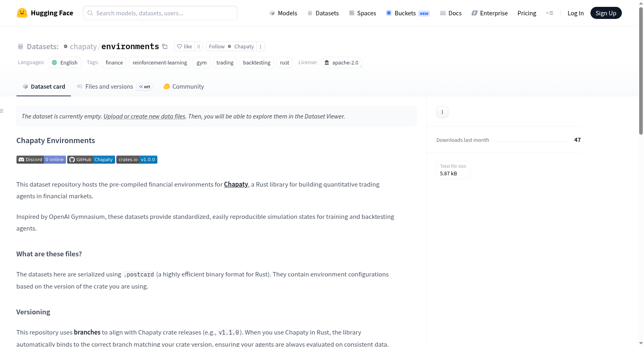Click the Chapaty follower count
This screenshot has height=347, width=644.
[x=260, y=46]
